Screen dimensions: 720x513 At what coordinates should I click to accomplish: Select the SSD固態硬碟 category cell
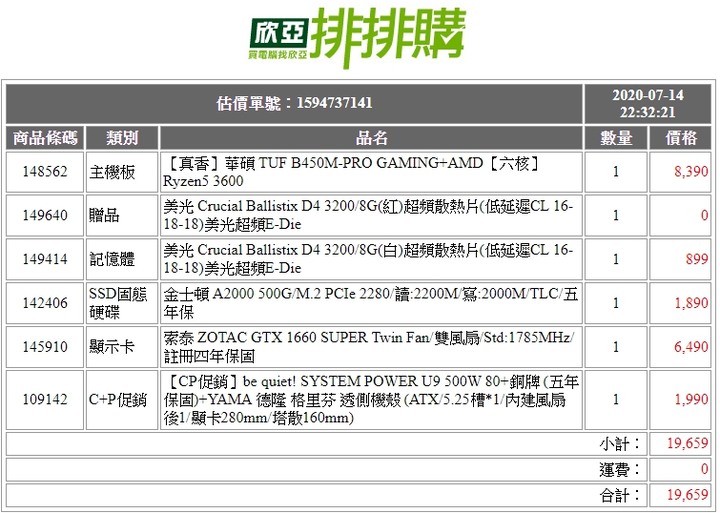pos(122,303)
